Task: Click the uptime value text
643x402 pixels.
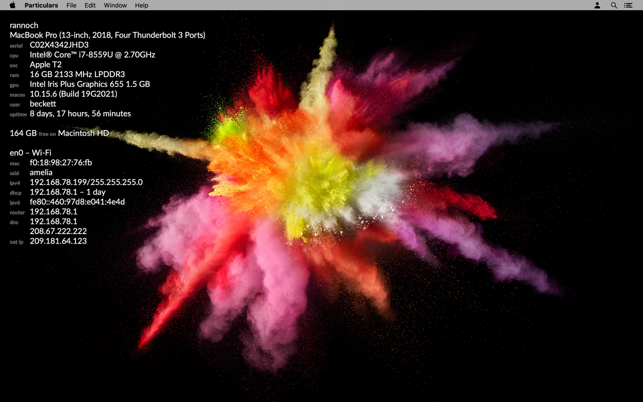Action: (x=80, y=114)
